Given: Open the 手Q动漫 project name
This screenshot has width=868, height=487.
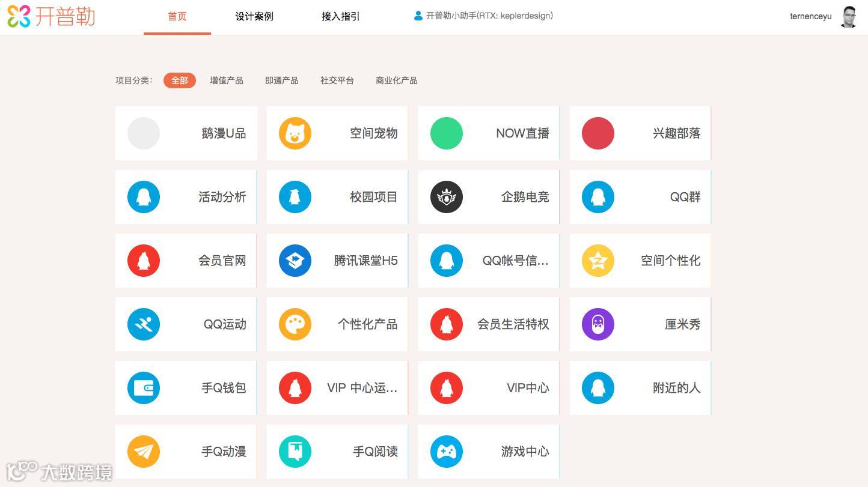Looking at the screenshot, I should [224, 452].
